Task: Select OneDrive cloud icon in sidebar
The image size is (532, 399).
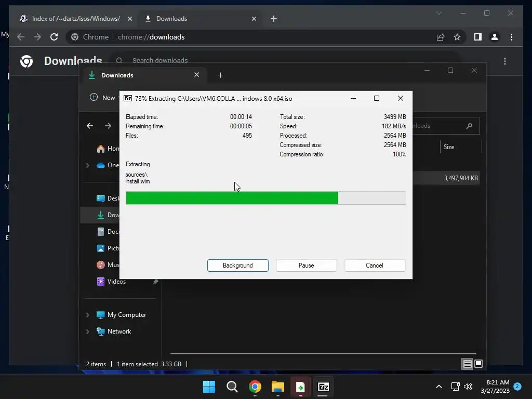Action: point(100,165)
